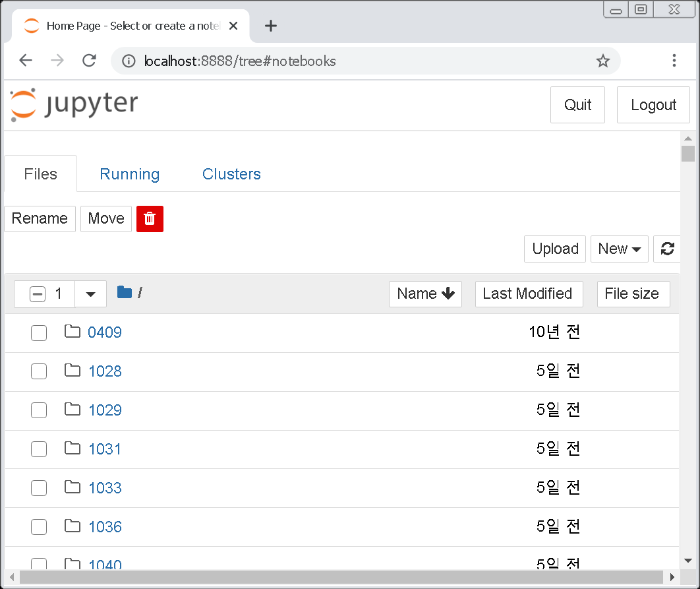Viewport: 700px width, 589px height.
Task: Open the 1033 folder link
Action: pos(104,488)
